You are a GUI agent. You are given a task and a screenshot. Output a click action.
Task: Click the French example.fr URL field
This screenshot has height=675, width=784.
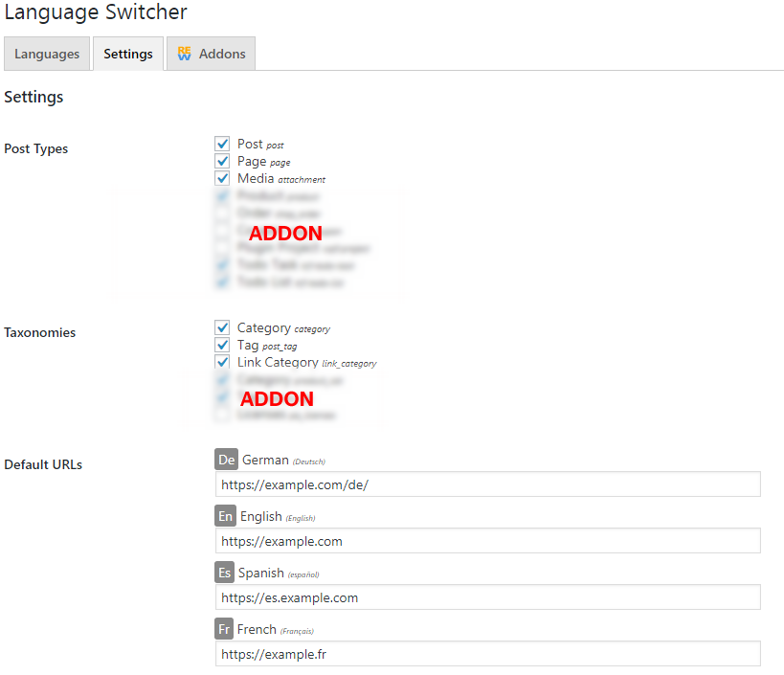(x=487, y=653)
